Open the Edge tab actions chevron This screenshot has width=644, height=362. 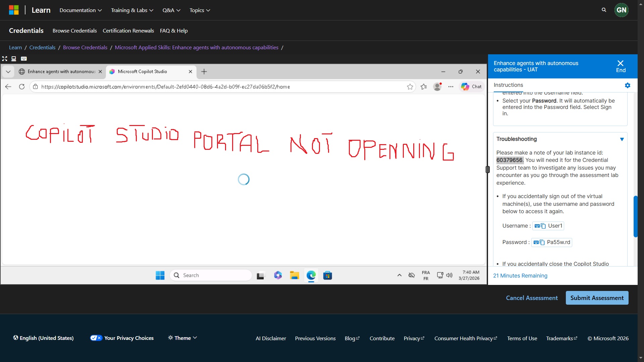coord(8,72)
